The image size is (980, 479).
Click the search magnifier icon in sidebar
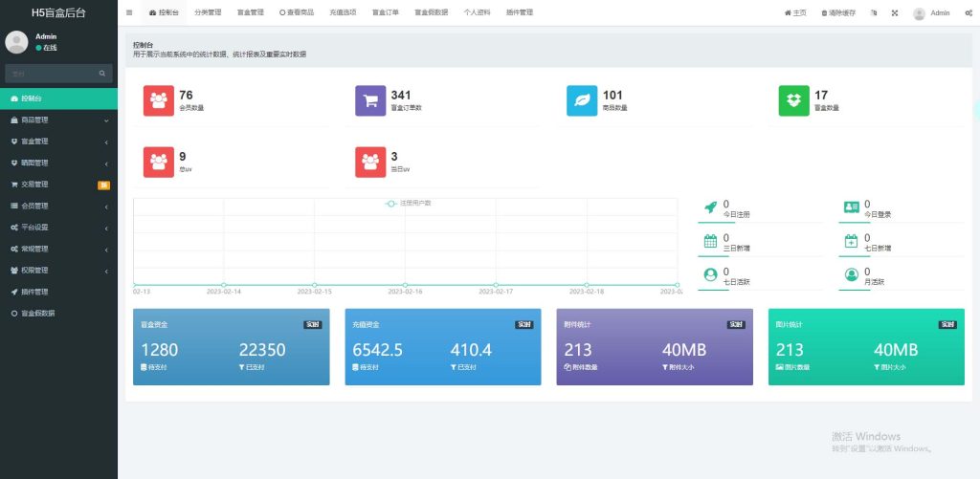(102, 74)
